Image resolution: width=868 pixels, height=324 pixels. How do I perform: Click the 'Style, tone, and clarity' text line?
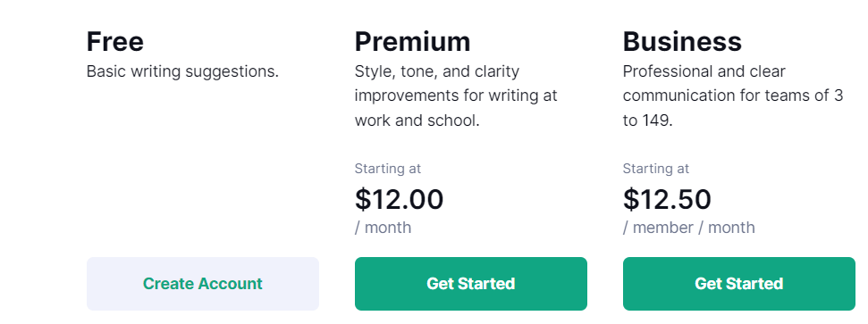(437, 72)
